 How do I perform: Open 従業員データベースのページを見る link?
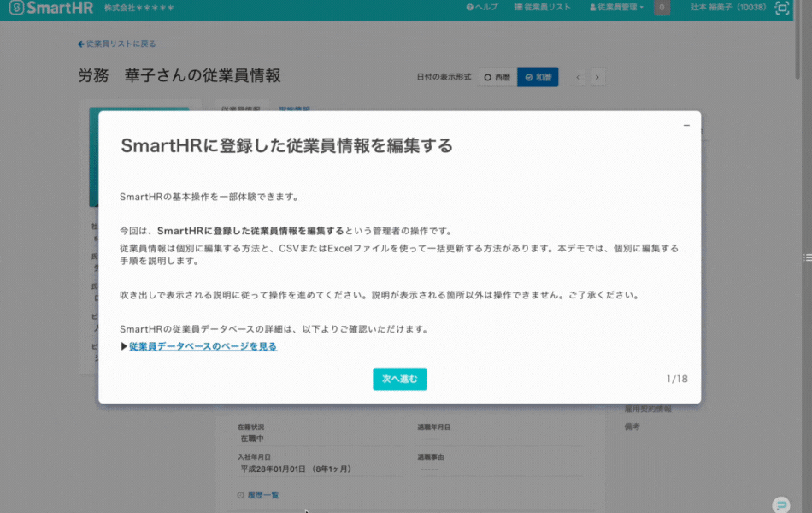pyautogui.click(x=203, y=346)
